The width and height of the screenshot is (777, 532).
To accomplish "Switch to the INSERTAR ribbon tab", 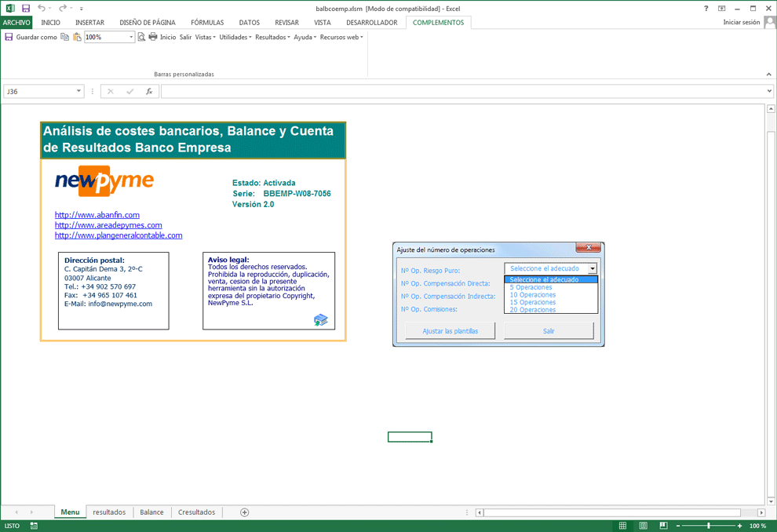I will coord(89,22).
